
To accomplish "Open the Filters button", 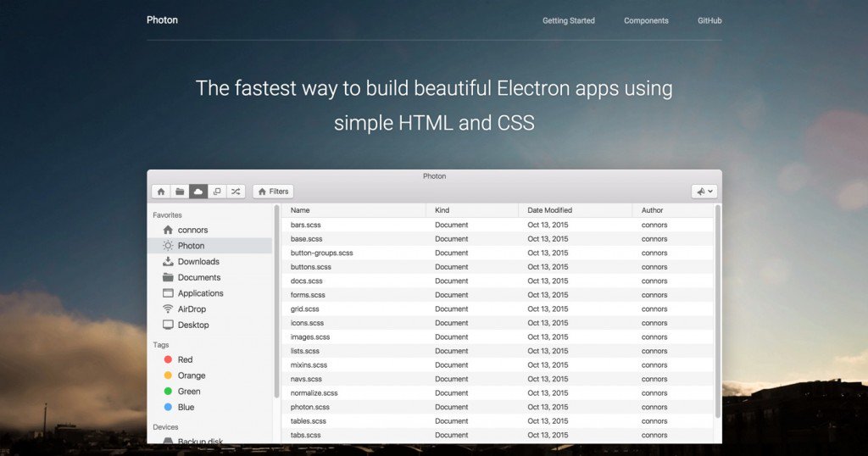I will (x=273, y=192).
